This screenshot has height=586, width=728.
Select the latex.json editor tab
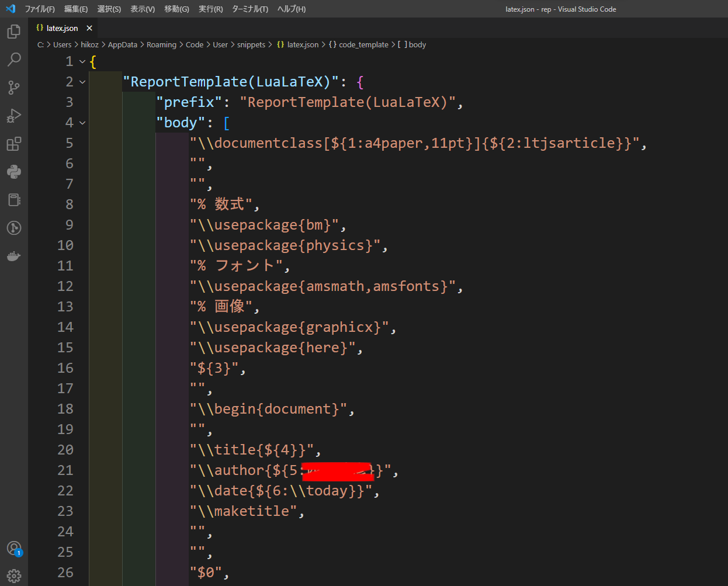point(63,28)
